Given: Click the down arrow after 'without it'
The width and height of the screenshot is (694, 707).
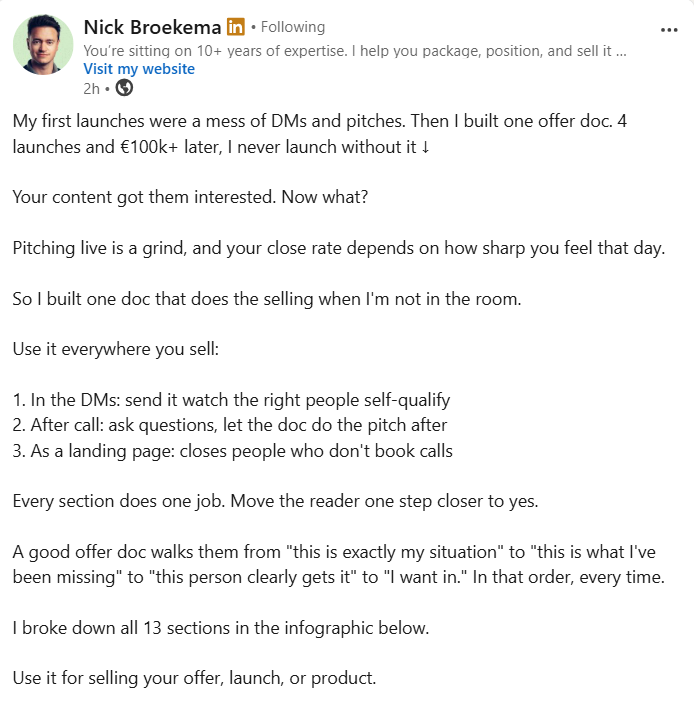Looking at the screenshot, I should (425, 147).
